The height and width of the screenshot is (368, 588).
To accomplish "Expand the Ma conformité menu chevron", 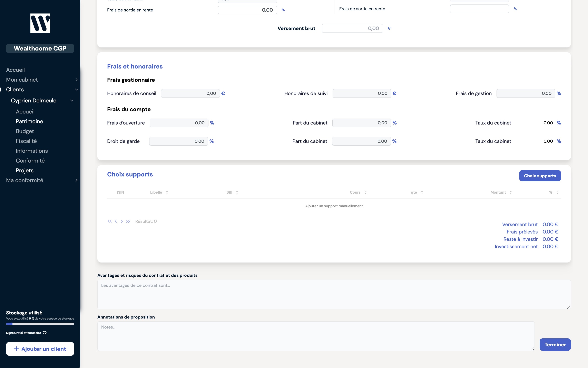I will click(77, 180).
